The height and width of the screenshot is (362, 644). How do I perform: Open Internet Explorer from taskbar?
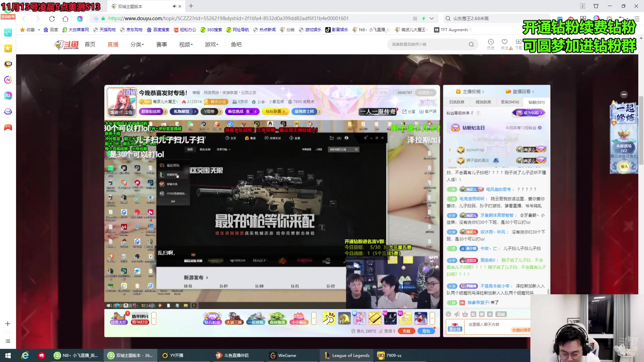pyautogui.click(x=25, y=355)
